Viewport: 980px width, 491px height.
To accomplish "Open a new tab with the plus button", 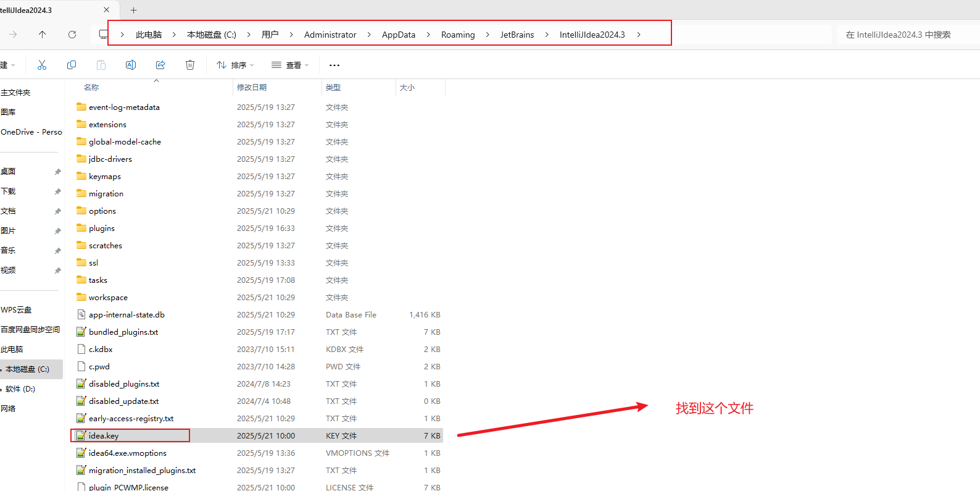I will (133, 10).
